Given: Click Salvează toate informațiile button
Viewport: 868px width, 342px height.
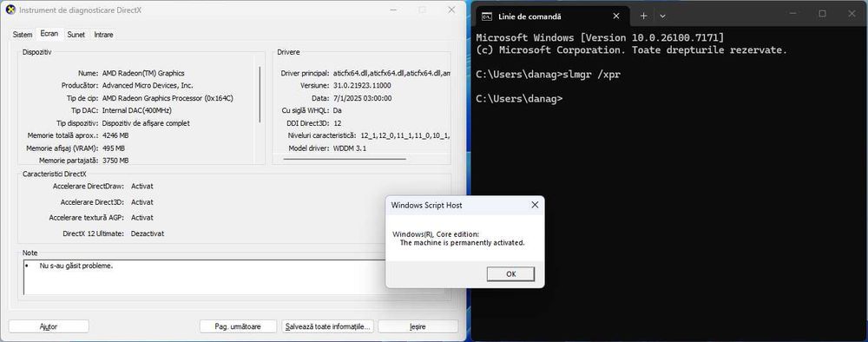Looking at the screenshot, I should (x=328, y=326).
